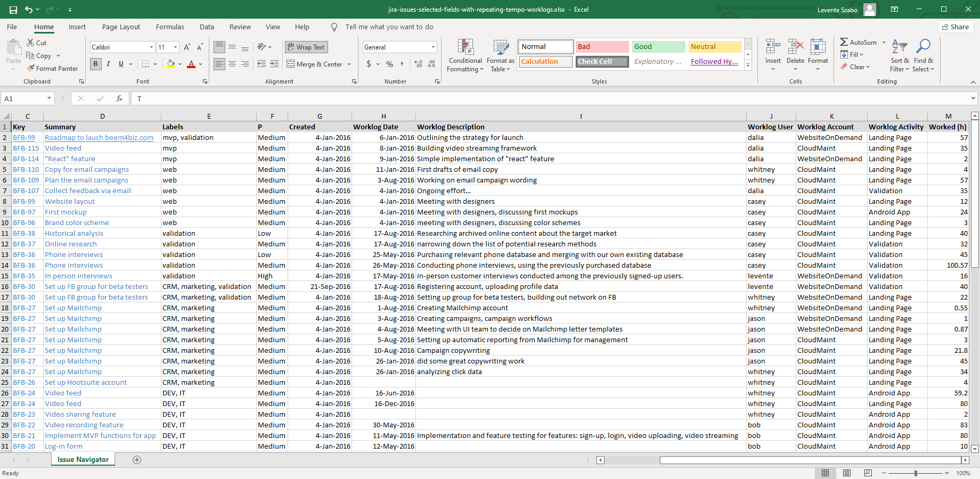
Task: Toggle Italic formatting
Action: pos(108,64)
